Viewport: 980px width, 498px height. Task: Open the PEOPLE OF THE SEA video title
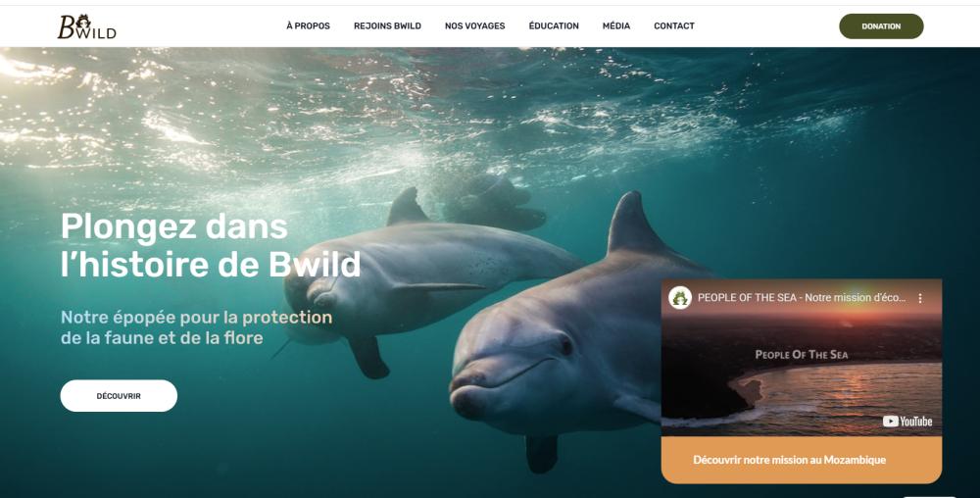pyautogui.click(x=802, y=298)
